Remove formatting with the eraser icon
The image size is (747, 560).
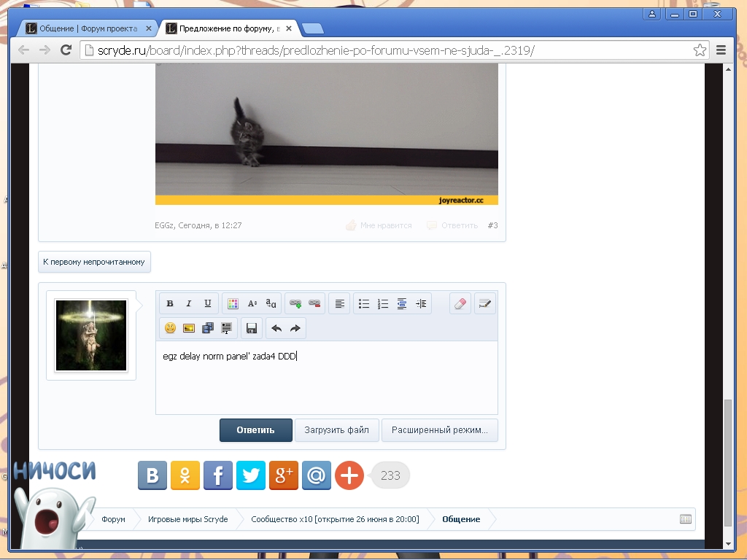pos(460,303)
